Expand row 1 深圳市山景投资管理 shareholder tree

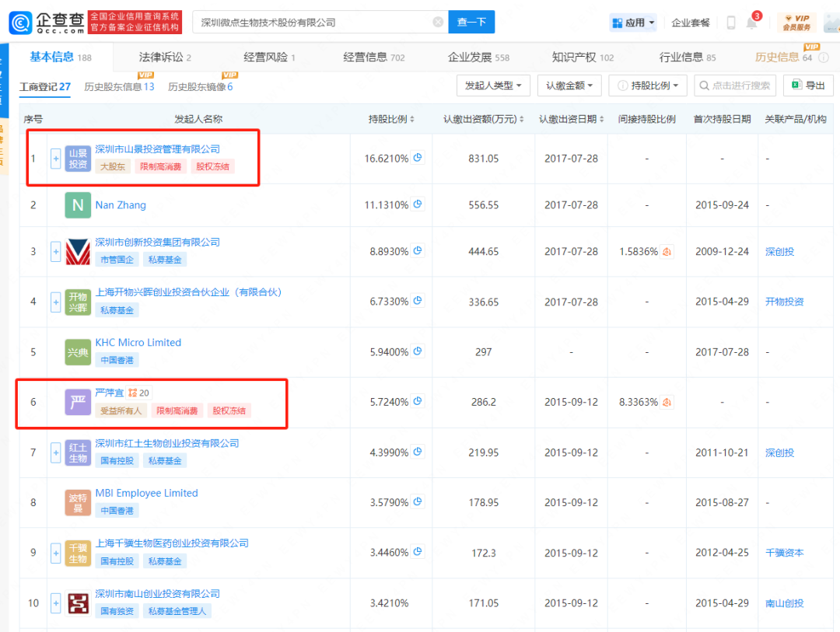click(x=55, y=159)
